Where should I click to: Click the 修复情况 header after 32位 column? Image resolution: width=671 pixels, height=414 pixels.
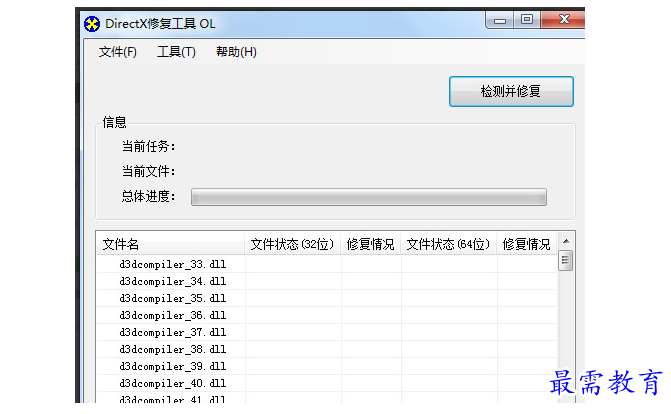point(371,244)
